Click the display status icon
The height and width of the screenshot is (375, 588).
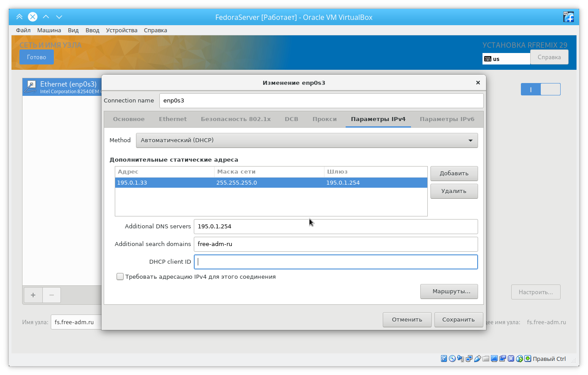[494, 359]
